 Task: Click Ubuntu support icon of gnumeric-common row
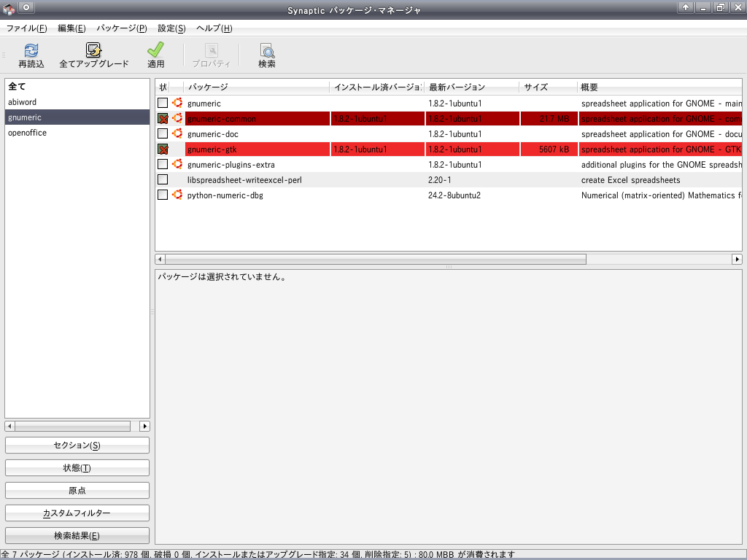[x=177, y=118]
